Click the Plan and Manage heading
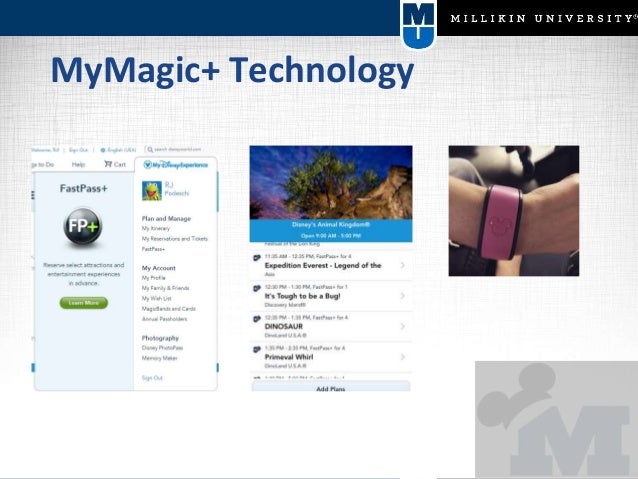 [x=166, y=219]
